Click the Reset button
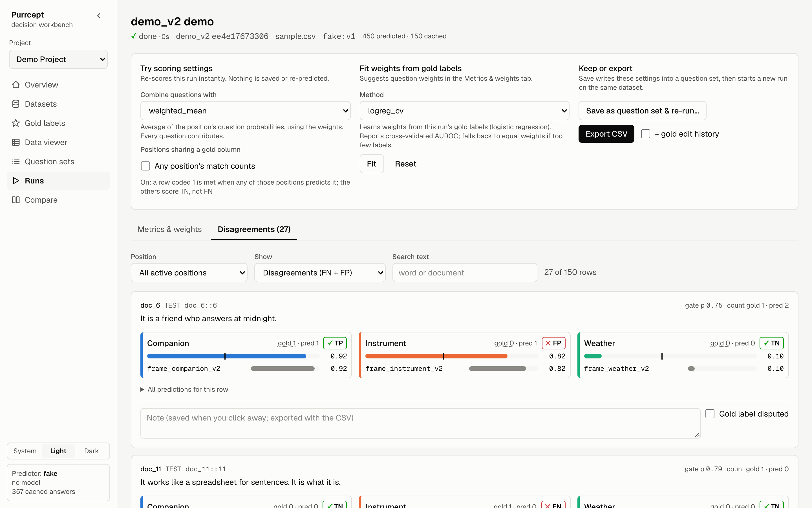812x508 pixels. [405, 164]
